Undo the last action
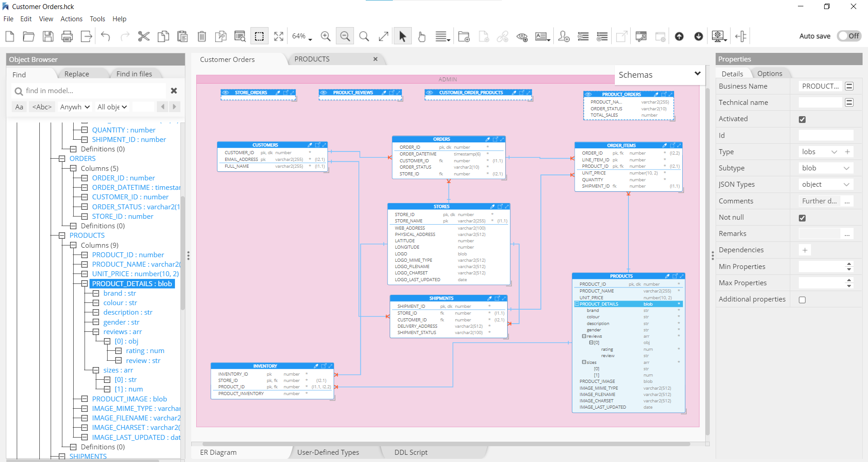Viewport: 868px width, 462px height. 106,36
